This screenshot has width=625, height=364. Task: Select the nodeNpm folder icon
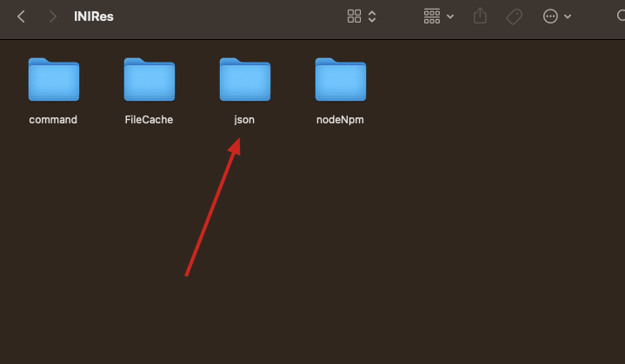pos(341,80)
